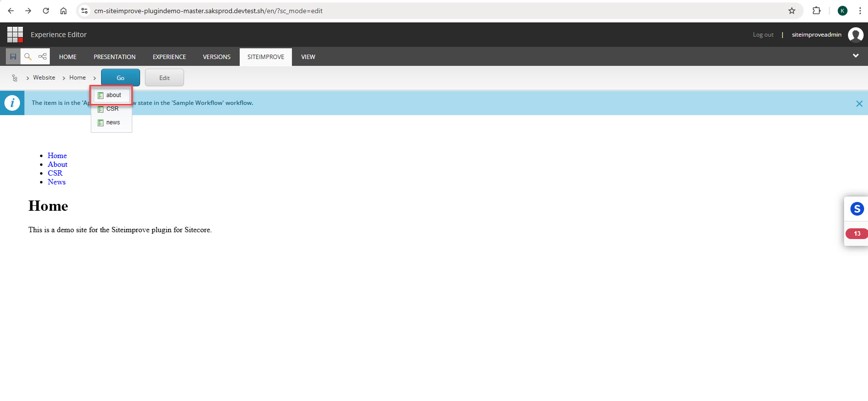The width and height of the screenshot is (868, 401).
Task: Click the navigation tree share icon
Action: tap(42, 57)
